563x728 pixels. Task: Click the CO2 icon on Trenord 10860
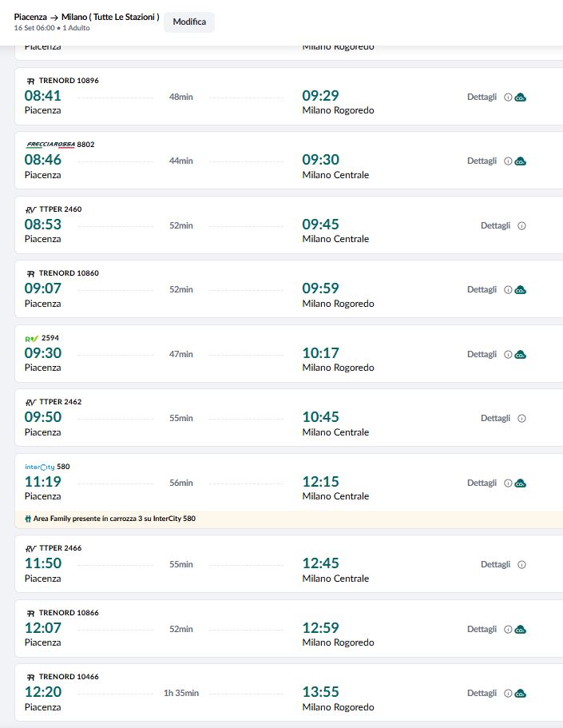pyautogui.click(x=521, y=290)
